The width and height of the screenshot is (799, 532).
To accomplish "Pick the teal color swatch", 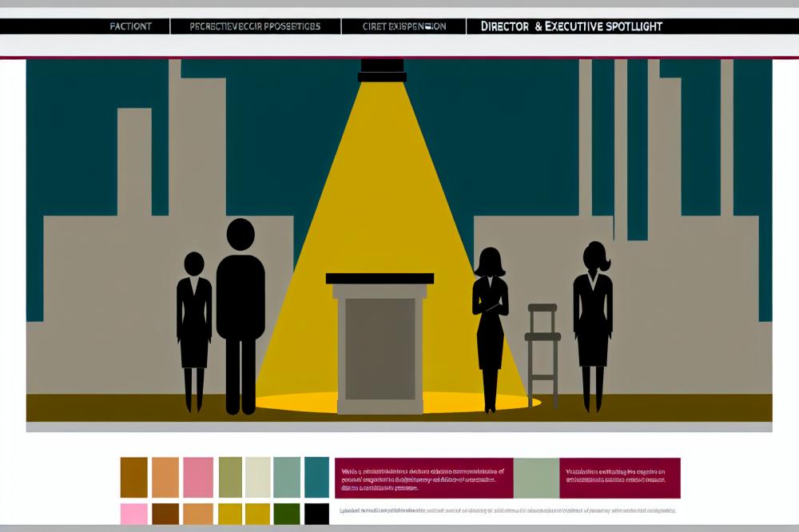I will coord(316,477).
